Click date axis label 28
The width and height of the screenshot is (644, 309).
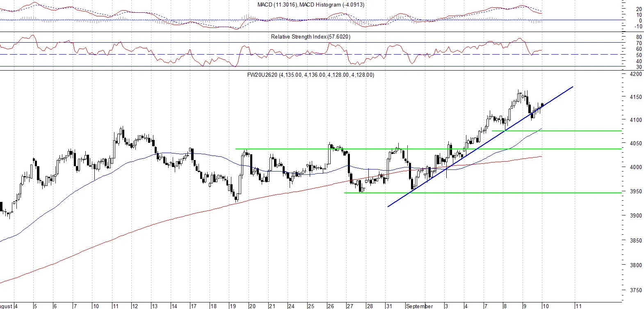point(370,306)
